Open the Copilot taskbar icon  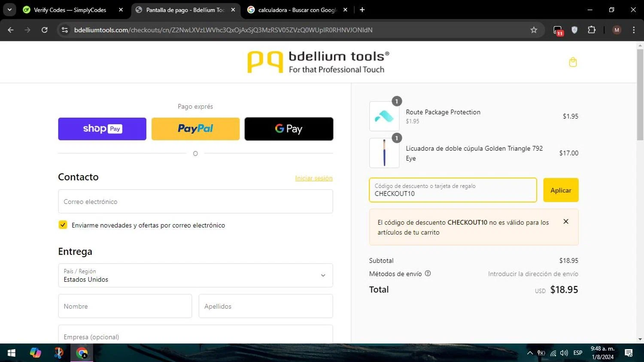click(35, 353)
